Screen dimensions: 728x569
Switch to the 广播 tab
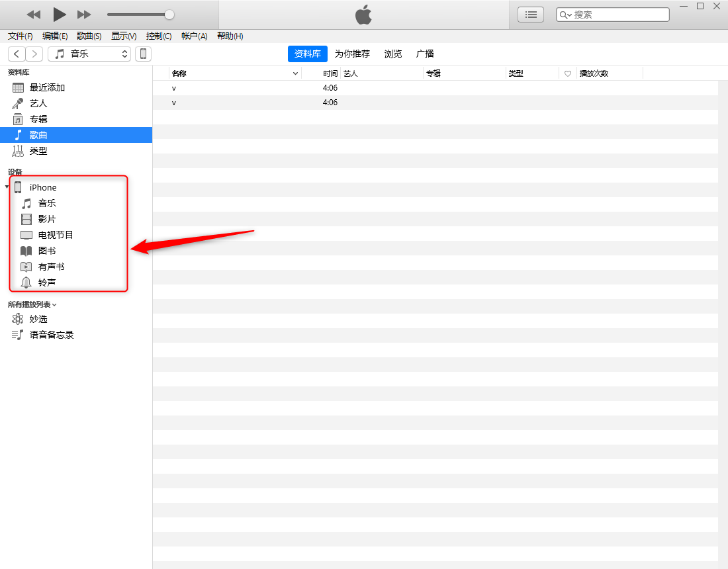[x=425, y=54]
